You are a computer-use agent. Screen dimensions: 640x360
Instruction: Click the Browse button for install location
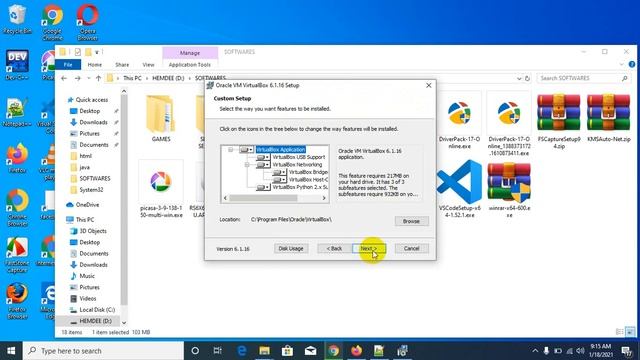pos(411,221)
